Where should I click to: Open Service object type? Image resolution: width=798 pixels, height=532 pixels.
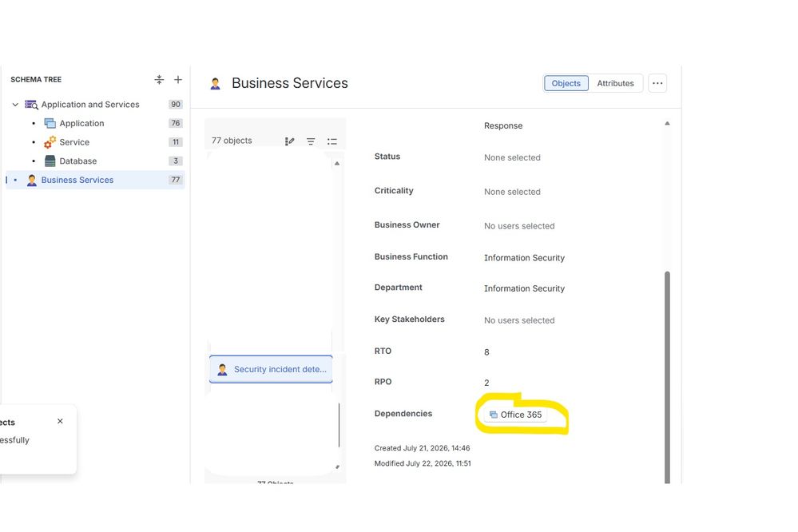[x=74, y=142]
